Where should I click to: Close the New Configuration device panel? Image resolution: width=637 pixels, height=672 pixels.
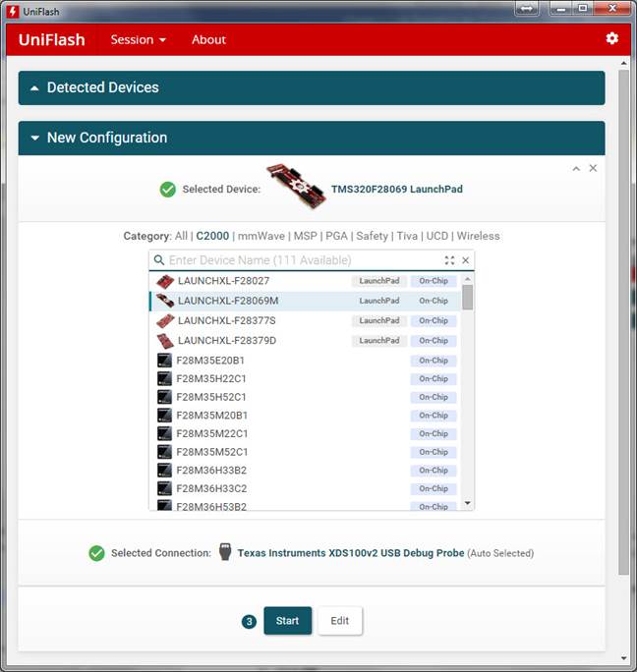(593, 169)
